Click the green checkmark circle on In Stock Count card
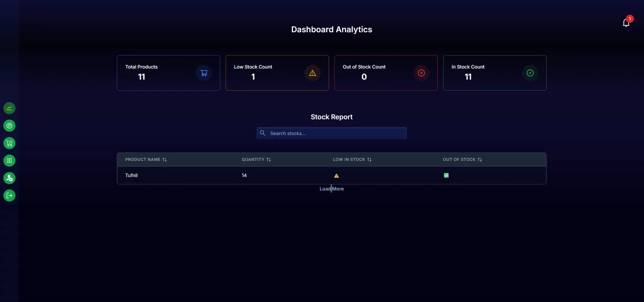644x302 pixels. (530, 73)
